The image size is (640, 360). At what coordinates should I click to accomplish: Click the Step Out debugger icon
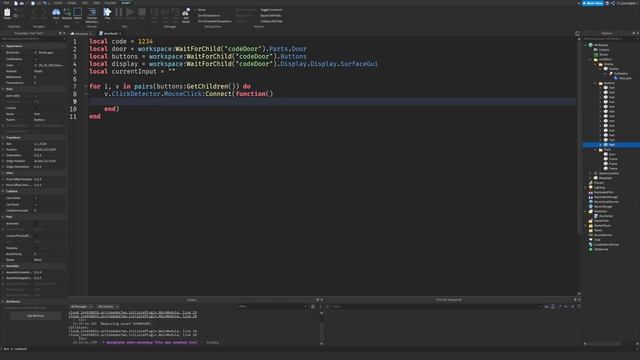click(176, 13)
